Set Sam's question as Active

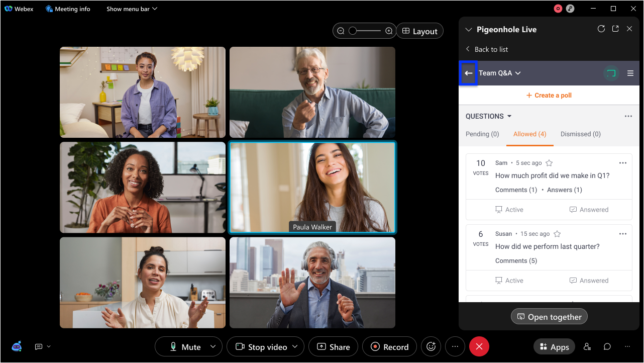(x=509, y=210)
